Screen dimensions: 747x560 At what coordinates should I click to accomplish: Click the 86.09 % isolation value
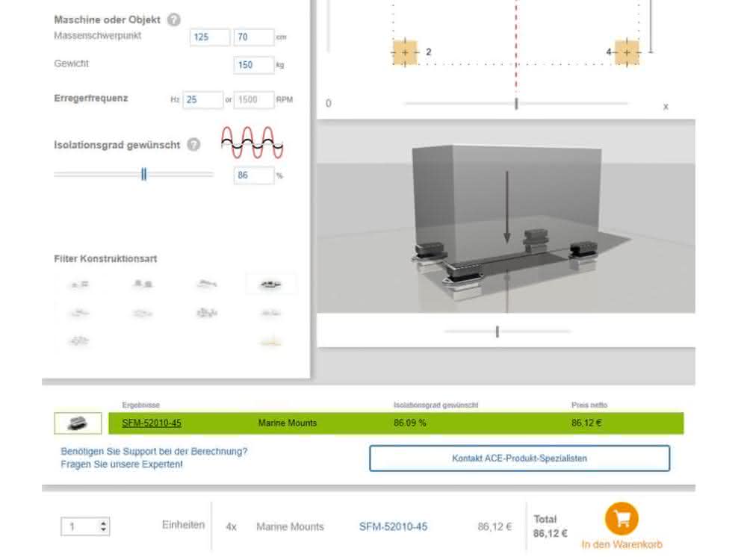point(409,423)
